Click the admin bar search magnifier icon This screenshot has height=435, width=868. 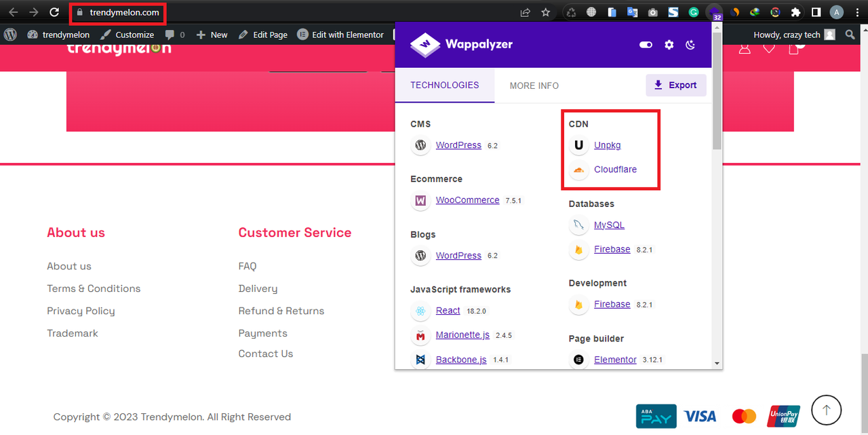[850, 35]
